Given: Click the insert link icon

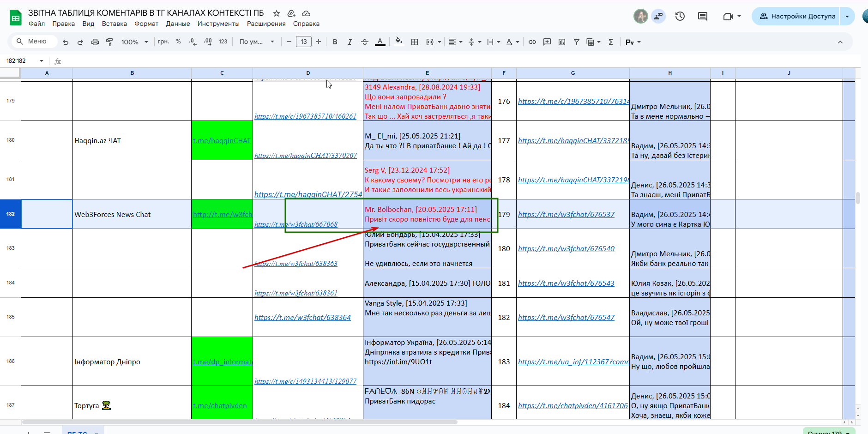Looking at the screenshot, I should [x=532, y=42].
